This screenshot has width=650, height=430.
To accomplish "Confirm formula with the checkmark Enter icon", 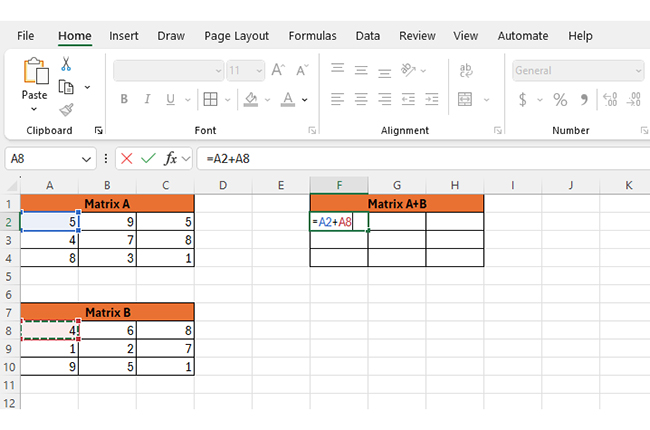I will coord(148,158).
